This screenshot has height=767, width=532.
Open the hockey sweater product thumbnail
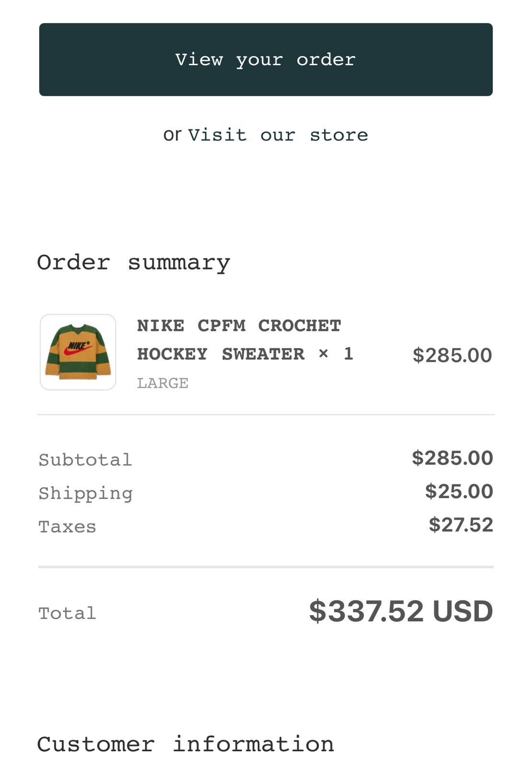click(x=78, y=352)
